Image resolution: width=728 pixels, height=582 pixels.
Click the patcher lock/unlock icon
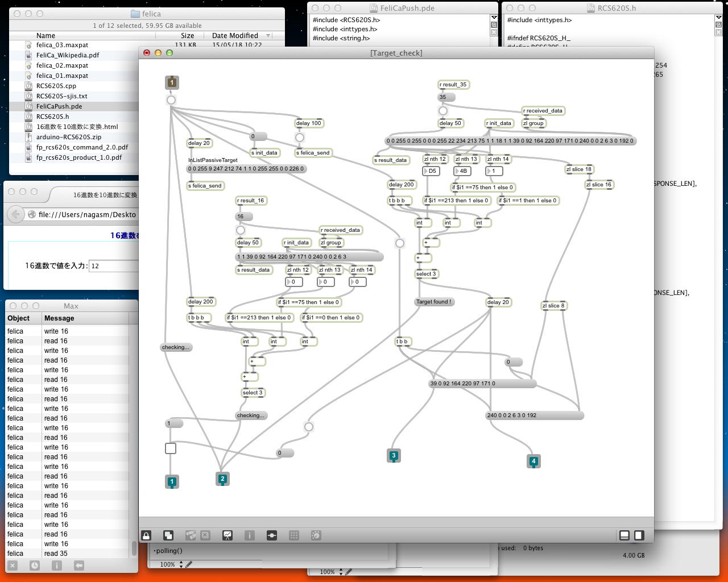146,535
